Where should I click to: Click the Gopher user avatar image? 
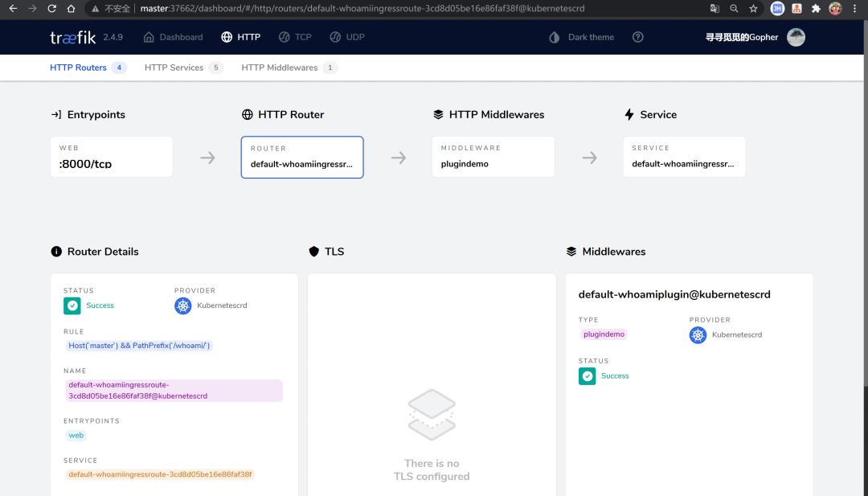796,37
